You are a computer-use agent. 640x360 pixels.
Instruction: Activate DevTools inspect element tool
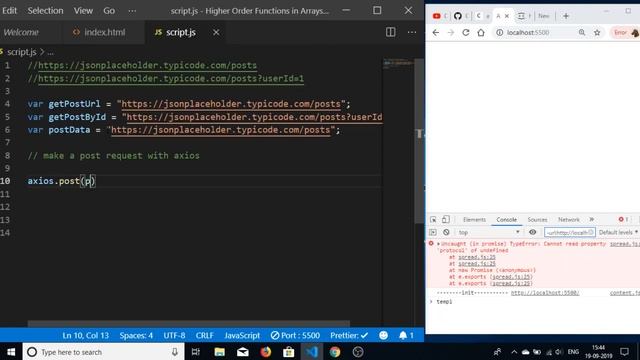(433, 220)
